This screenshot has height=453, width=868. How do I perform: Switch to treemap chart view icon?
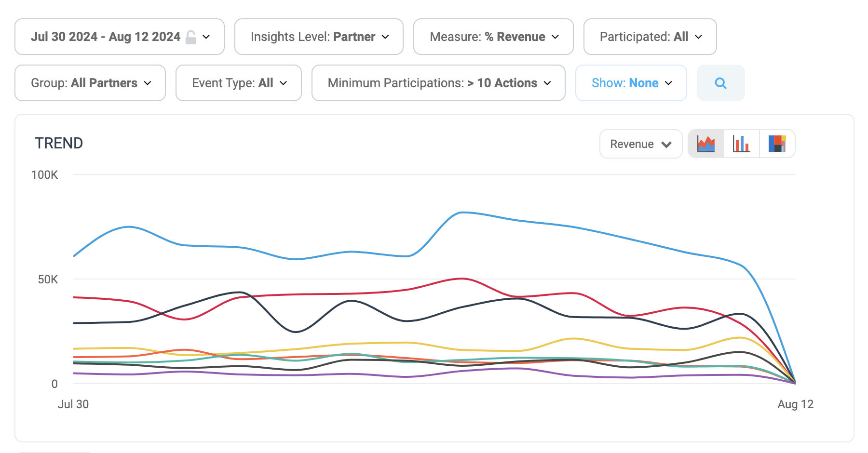777,144
